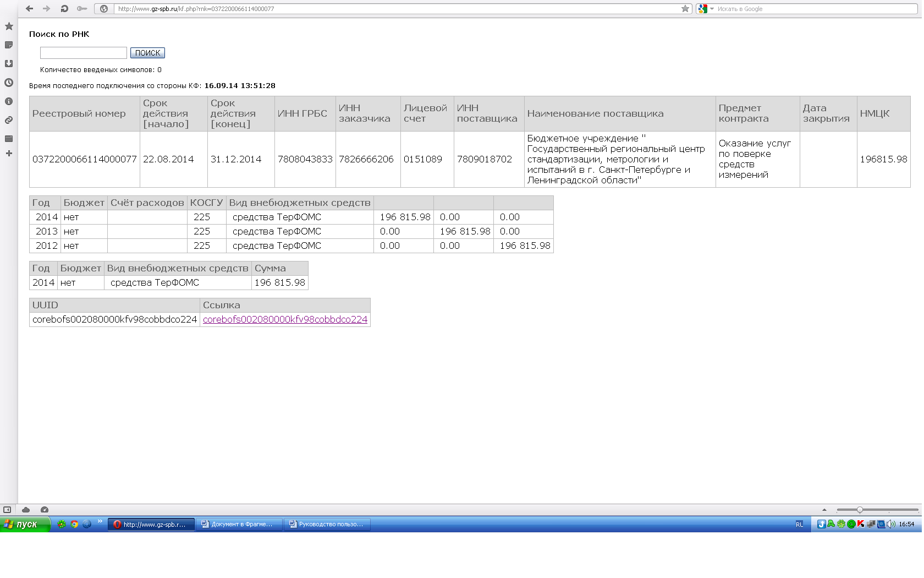This screenshot has height=578, width=924.
Task: Click the network connection tray icon
Action: [x=871, y=524]
